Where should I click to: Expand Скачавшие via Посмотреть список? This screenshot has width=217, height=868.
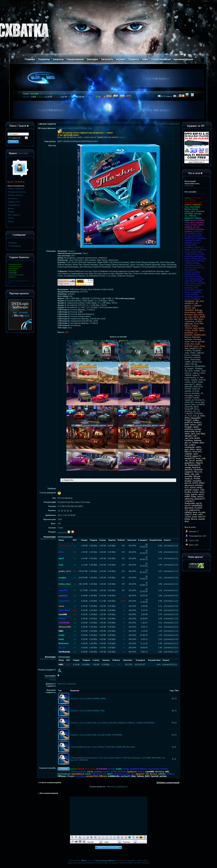click(x=50, y=679)
